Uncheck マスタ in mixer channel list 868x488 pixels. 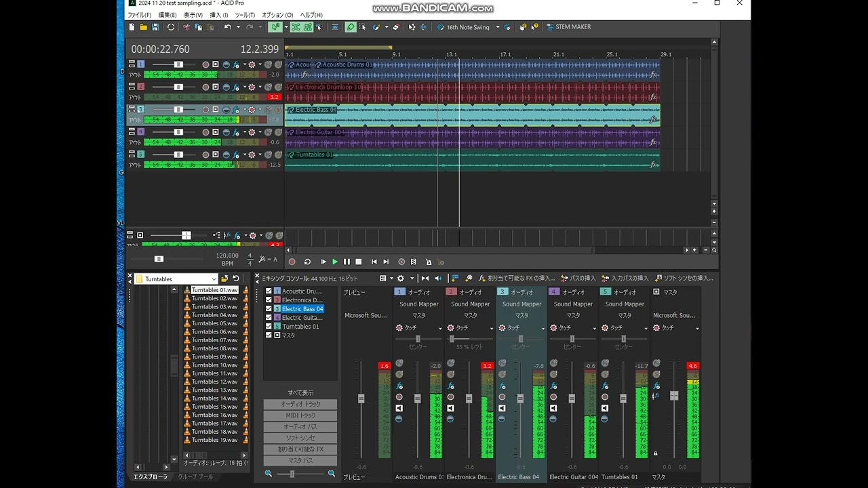pos(269,335)
